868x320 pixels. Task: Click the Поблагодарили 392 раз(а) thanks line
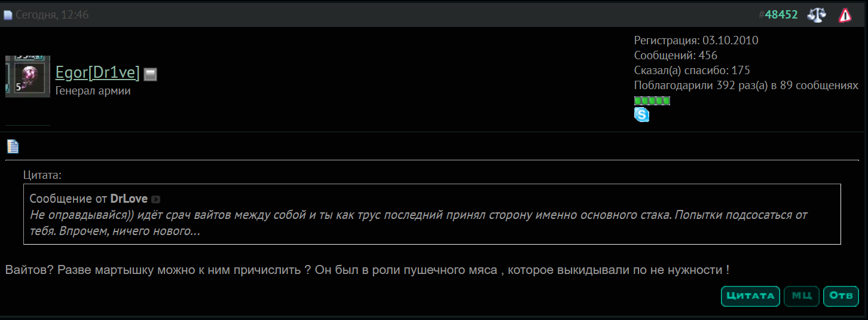click(x=746, y=86)
